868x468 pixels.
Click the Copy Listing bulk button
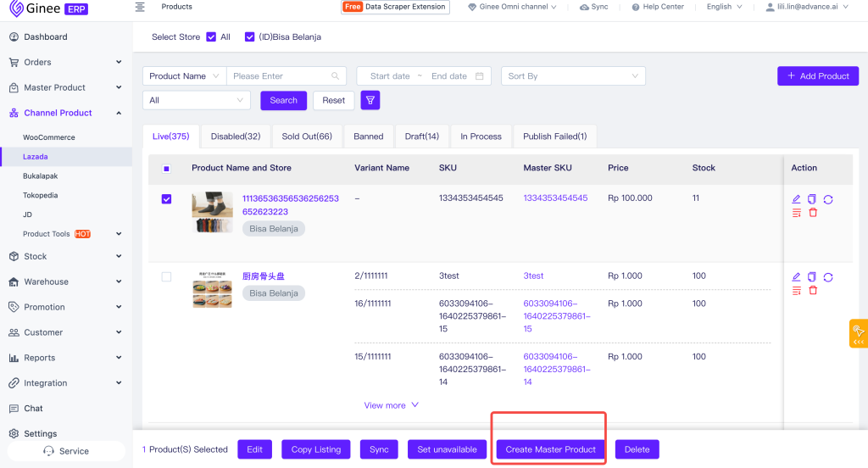(x=316, y=449)
